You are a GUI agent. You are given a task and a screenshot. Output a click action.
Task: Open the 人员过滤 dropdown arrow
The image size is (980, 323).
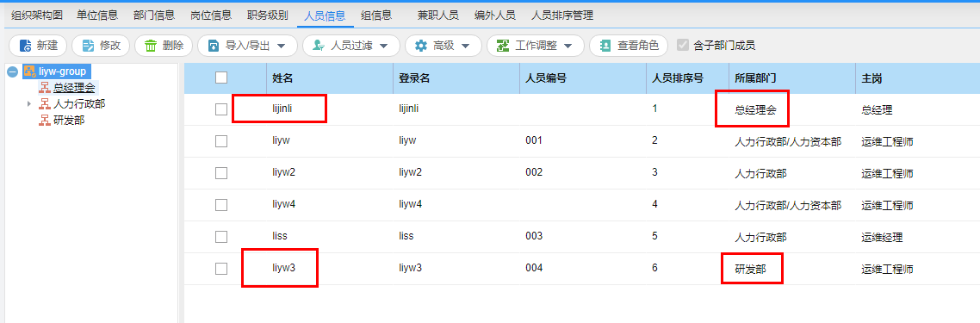click(384, 47)
